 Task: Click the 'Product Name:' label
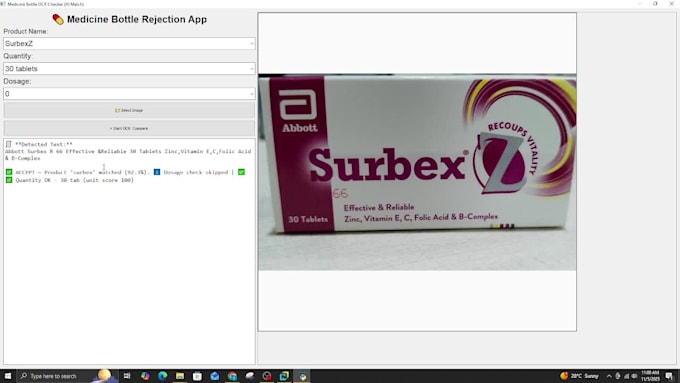pos(26,31)
